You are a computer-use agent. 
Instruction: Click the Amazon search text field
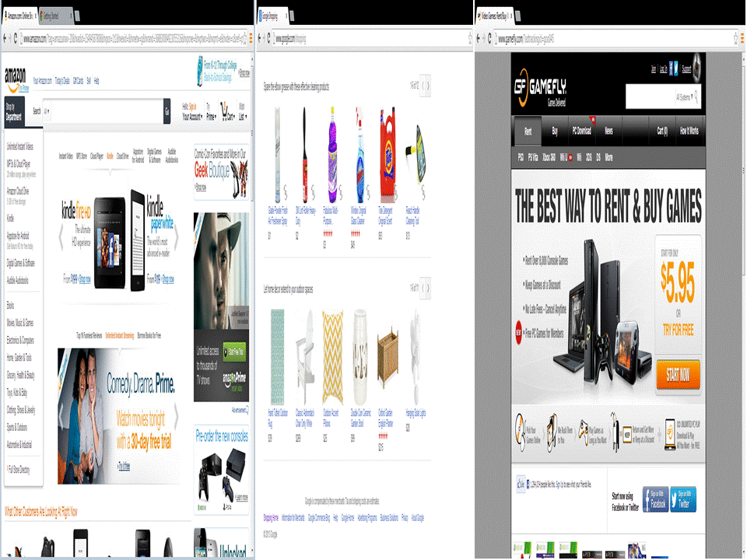pyautogui.click(x=107, y=111)
